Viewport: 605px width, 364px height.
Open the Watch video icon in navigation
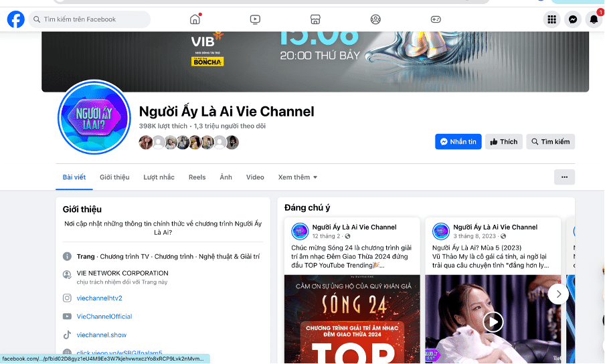255,19
